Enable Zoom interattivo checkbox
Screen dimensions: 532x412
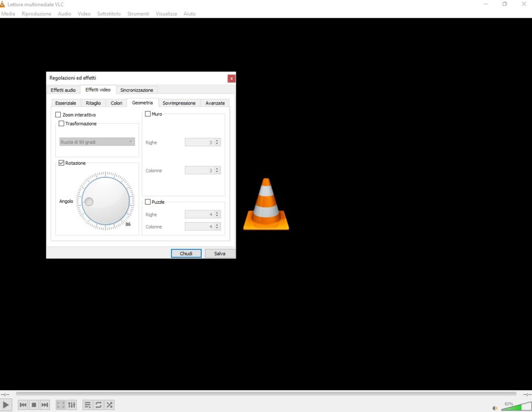pyautogui.click(x=58, y=115)
